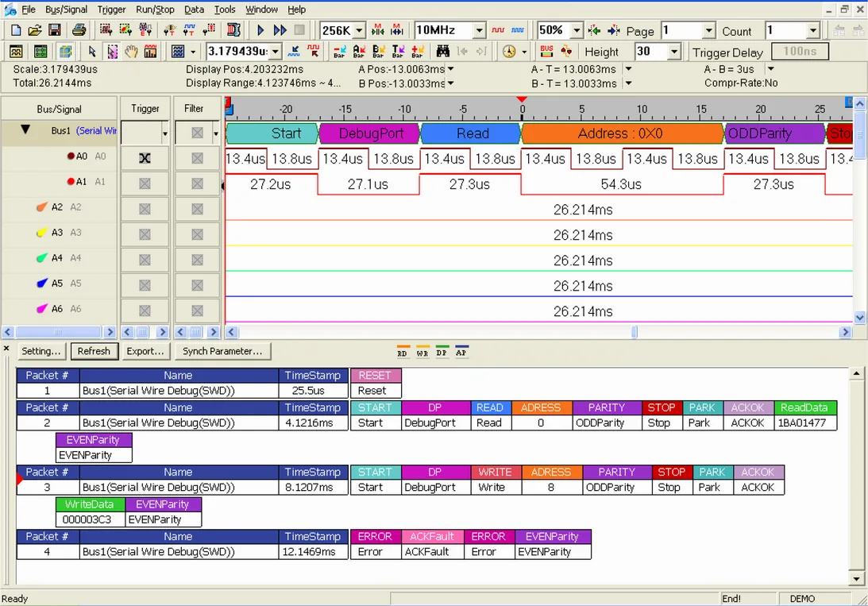868x606 pixels.
Task: Click the waveform horizontal scrollbar thumb
Action: coord(635,332)
